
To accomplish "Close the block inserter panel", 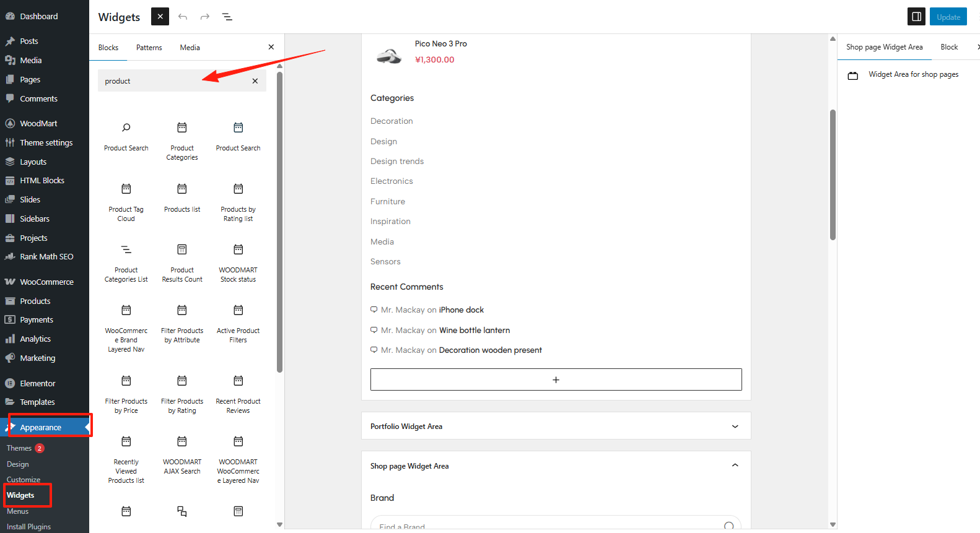I will pos(271,47).
